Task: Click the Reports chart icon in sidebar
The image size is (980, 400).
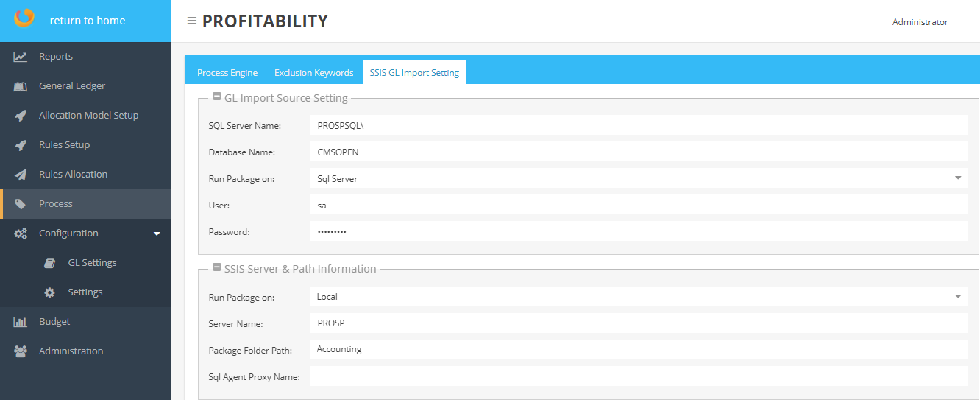Action: [21, 57]
